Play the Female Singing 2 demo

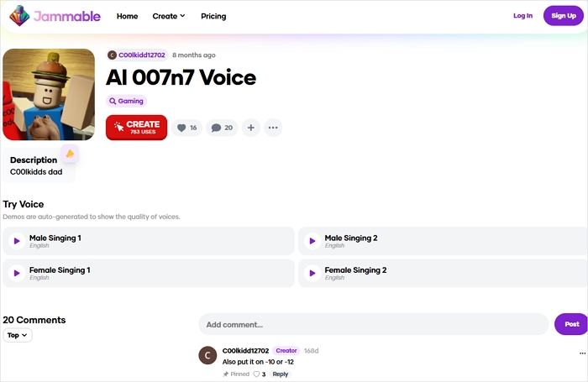click(x=312, y=274)
